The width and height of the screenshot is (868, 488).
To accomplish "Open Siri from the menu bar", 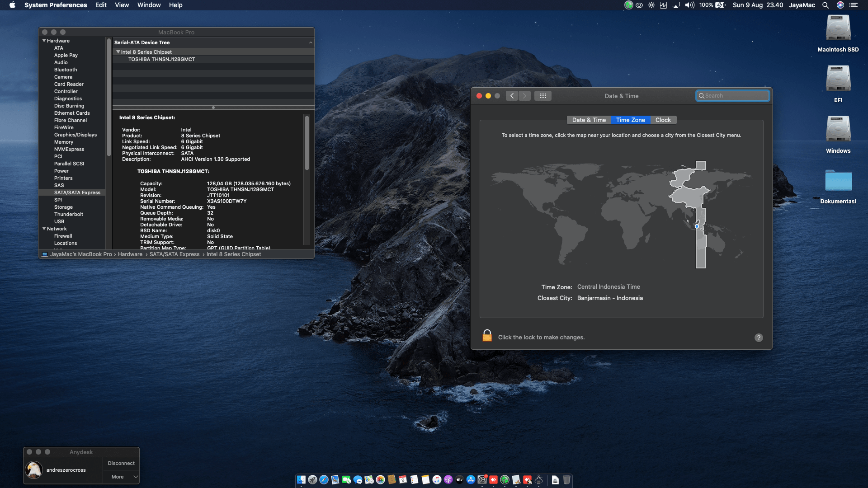I will [x=840, y=5].
